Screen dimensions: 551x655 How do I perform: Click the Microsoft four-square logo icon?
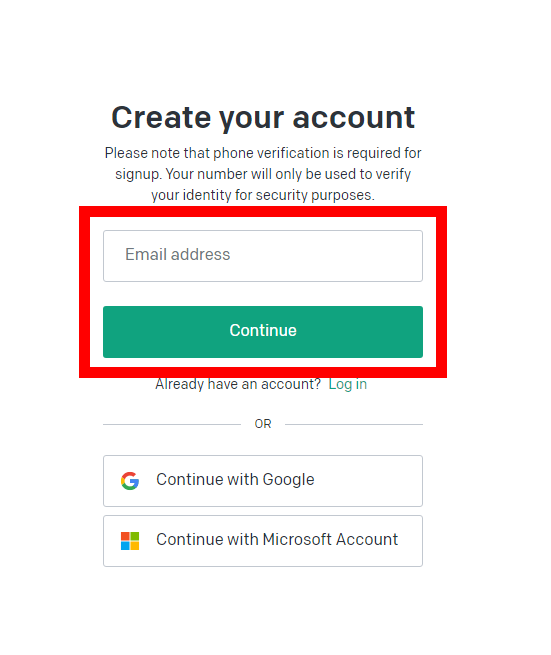tap(130, 541)
